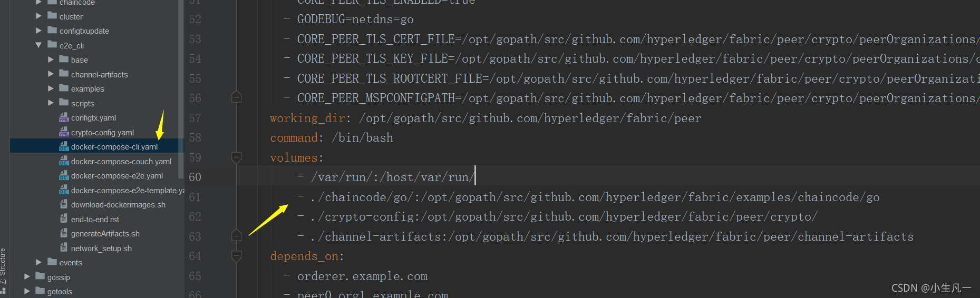Click the docker-compose-e2e.yaml file icon

64,175
